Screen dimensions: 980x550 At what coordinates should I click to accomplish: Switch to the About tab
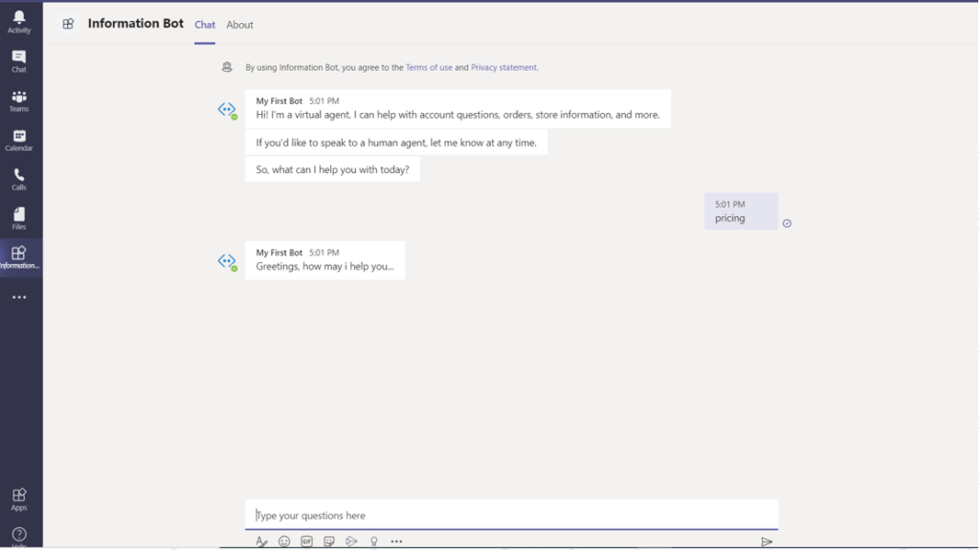[x=239, y=25]
